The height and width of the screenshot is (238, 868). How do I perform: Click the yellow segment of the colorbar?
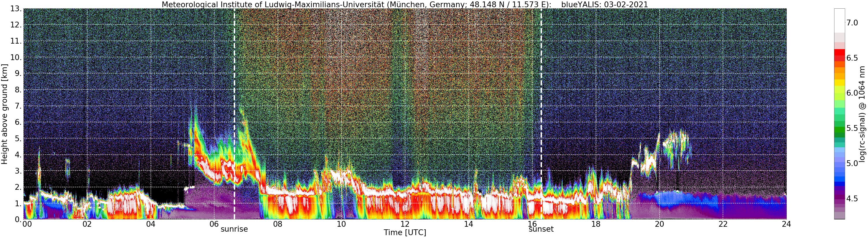click(x=839, y=83)
